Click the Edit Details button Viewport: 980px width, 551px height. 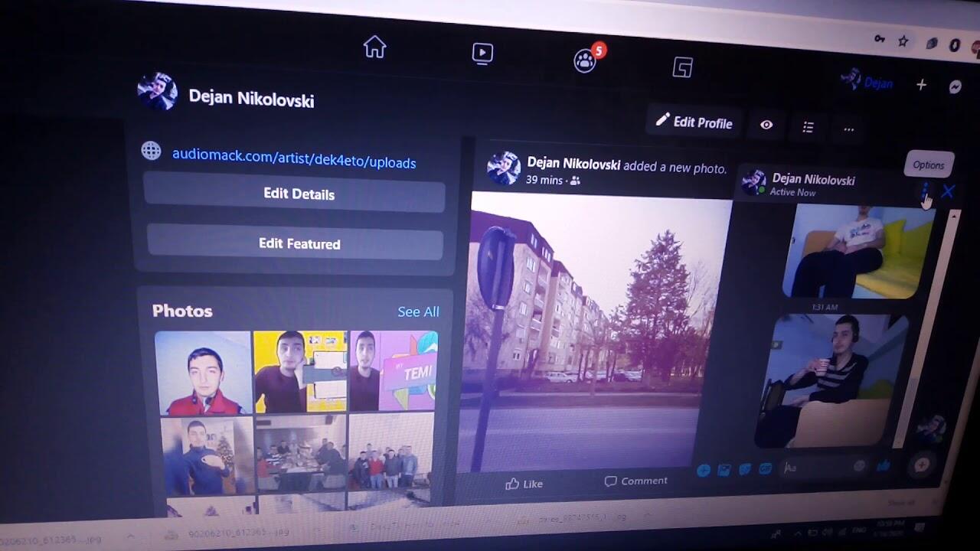299,194
